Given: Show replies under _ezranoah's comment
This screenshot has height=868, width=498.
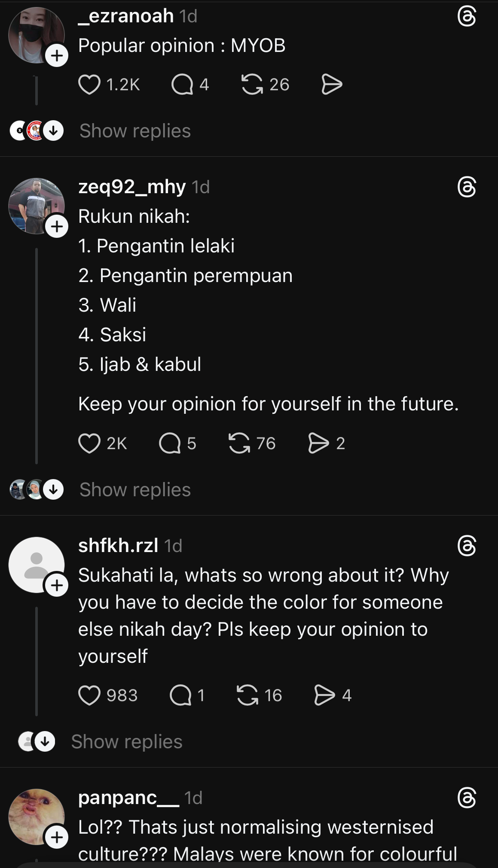Looking at the screenshot, I should pos(135,131).
